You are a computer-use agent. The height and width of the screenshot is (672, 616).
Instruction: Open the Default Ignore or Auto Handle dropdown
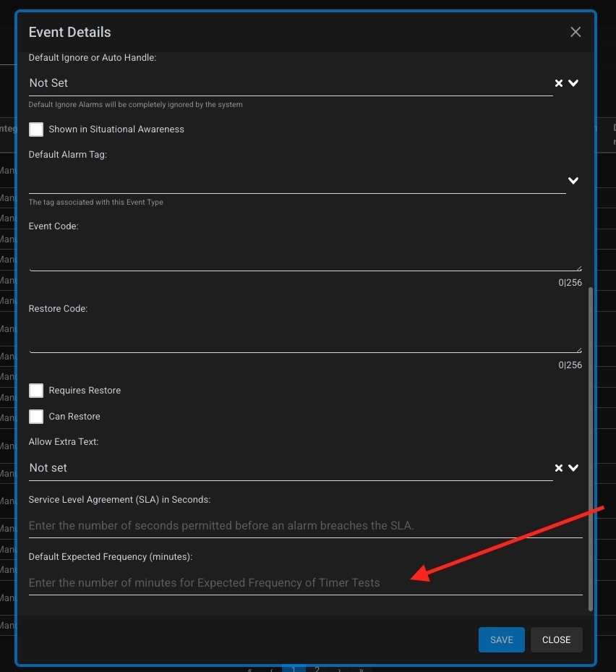(573, 82)
